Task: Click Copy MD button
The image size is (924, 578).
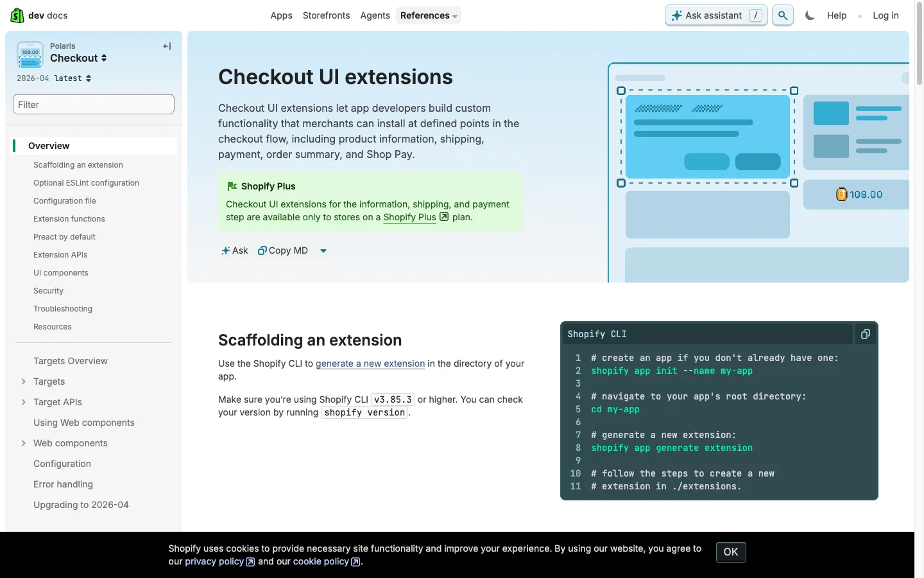Action: (283, 250)
